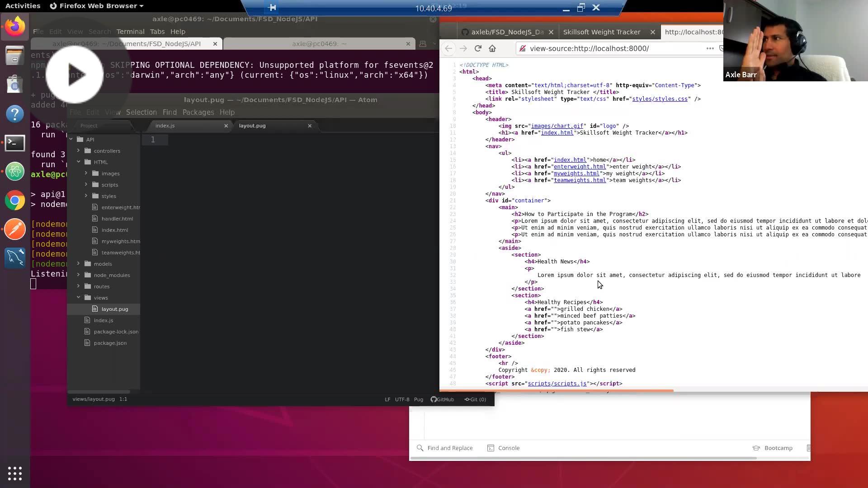Screen dimensions: 868x488
Task: Switch to second terminal tab axle@pc0469: ~
Action: click(x=319, y=44)
